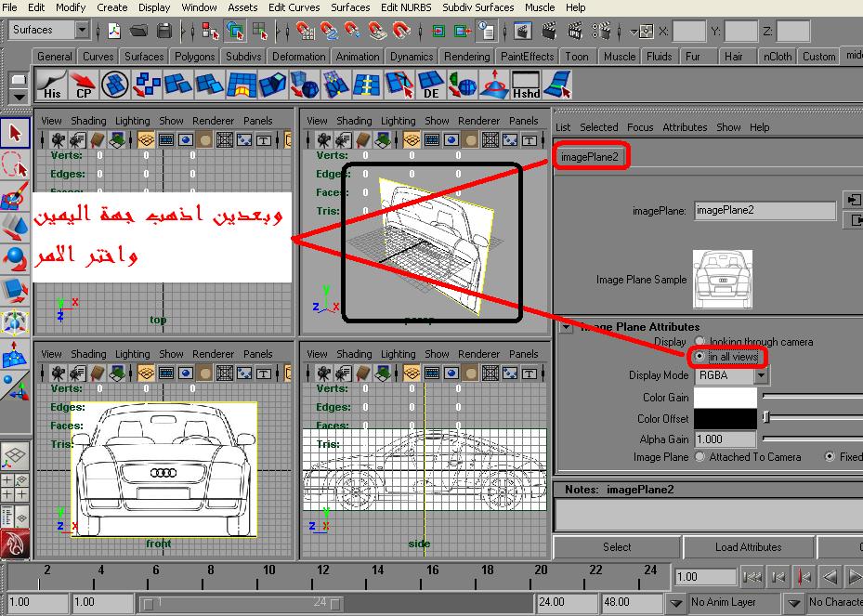Open the Shading menu in the front panel
863x616 pixels.
click(x=88, y=354)
